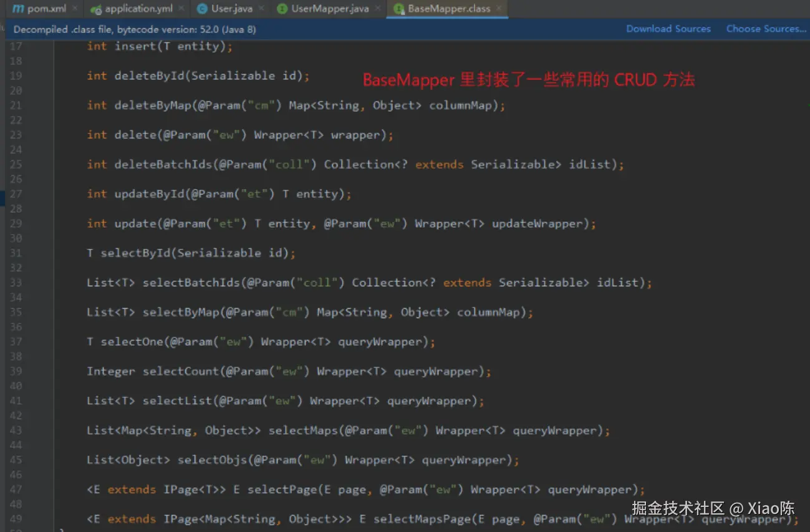Click the 'Decompiled .class file' banner text

click(134, 29)
